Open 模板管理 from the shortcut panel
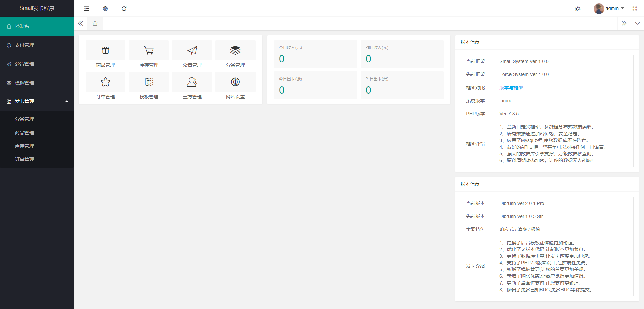 149,82
